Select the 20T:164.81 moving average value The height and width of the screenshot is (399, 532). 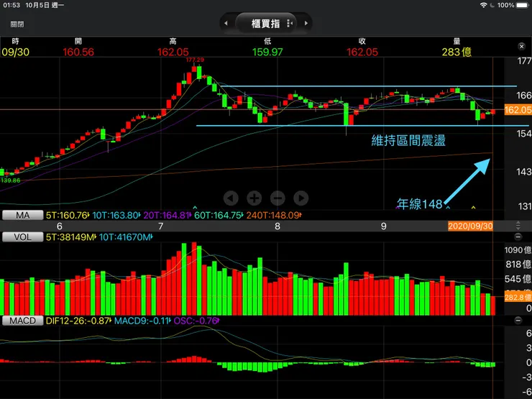tap(168, 215)
